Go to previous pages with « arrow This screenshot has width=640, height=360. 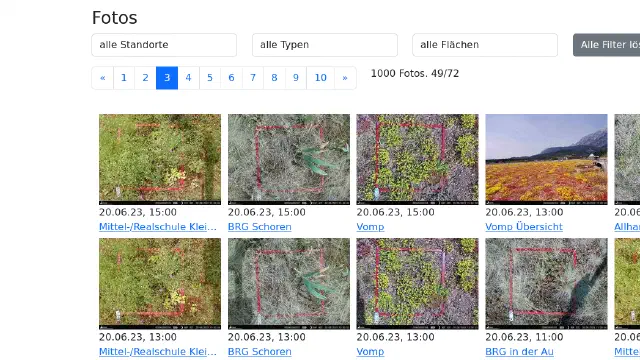102,78
